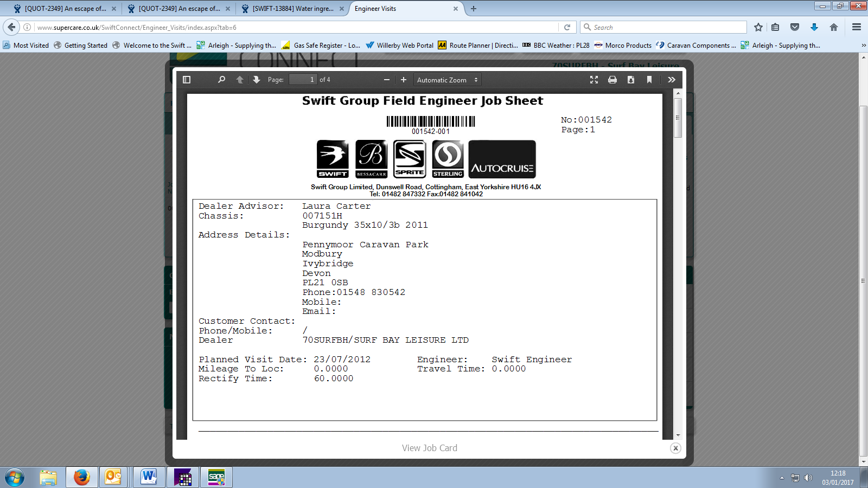Open Route Planner bookmark
Screen dimensions: 868x488
point(478,46)
